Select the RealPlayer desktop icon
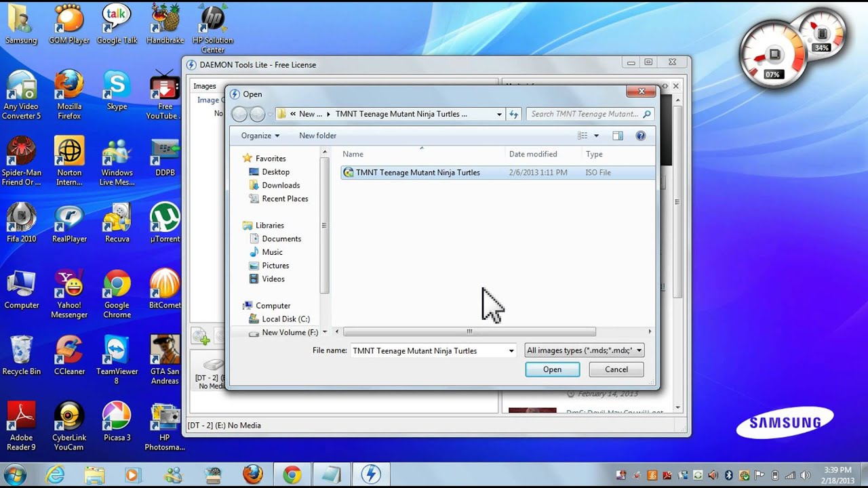868x488 pixels. [x=69, y=223]
